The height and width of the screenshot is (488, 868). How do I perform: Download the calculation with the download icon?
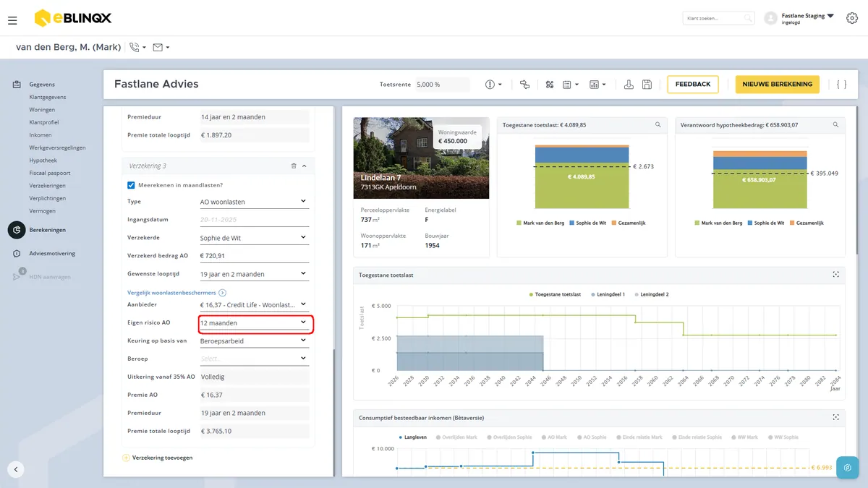pyautogui.click(x=629, y=85)
